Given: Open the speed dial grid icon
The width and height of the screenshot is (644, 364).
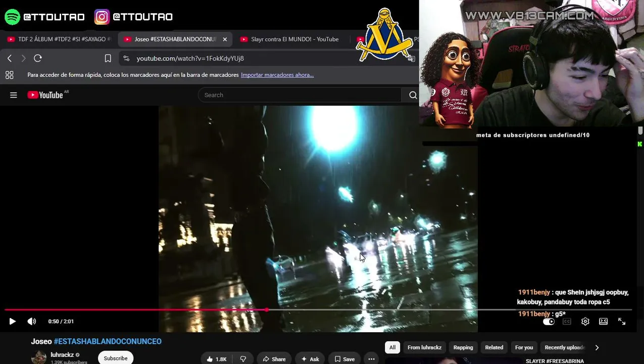Looking at the screenshot, I should 9,75.
